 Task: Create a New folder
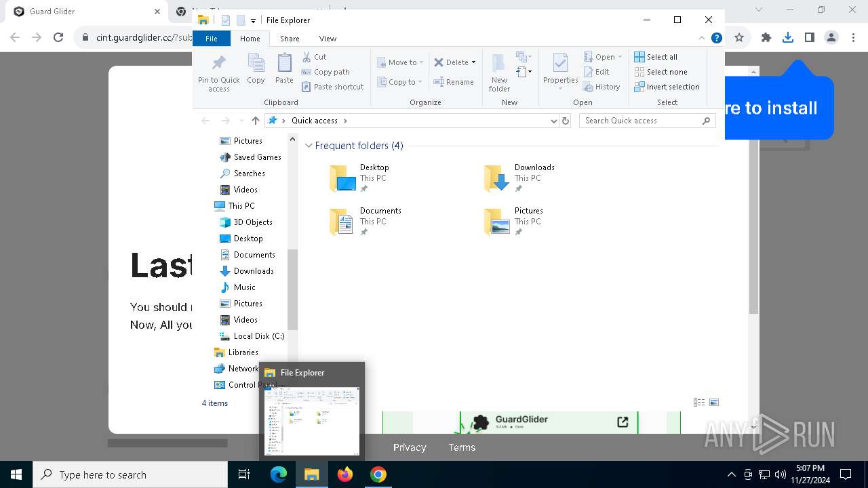coord(499,73)
